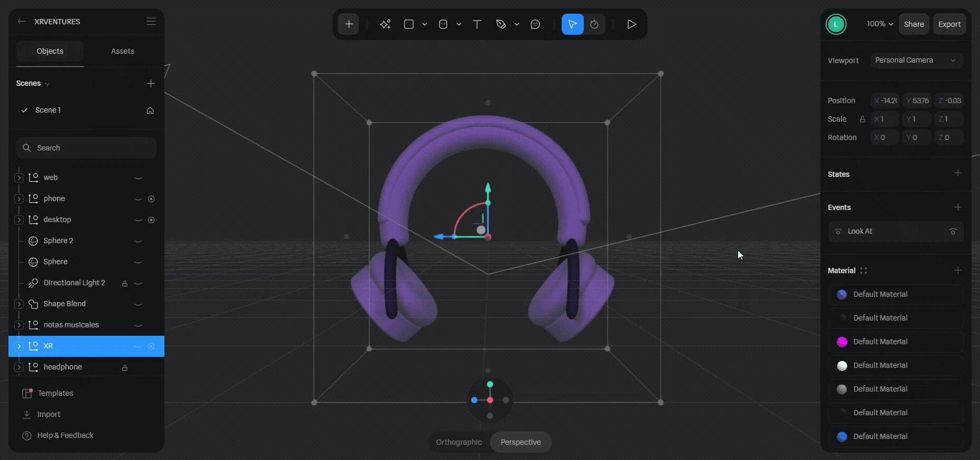Open the 100% zoom dropdown
Image resolution: width=980 pixels, height=460 pixels.
pos(880,24)
